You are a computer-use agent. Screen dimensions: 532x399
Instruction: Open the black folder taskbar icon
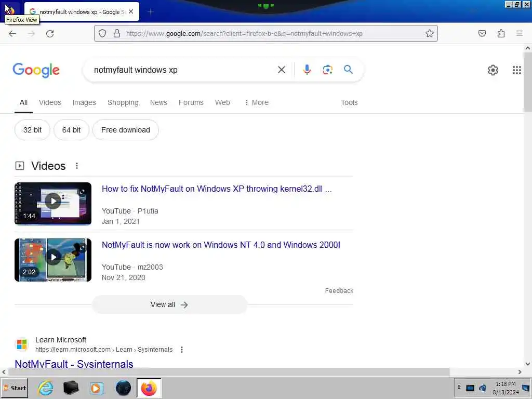71,388
